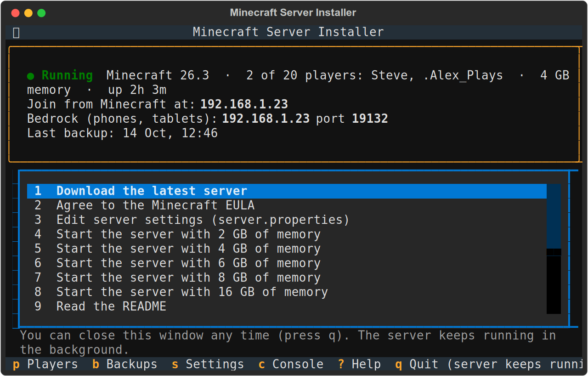Close the window with the red button
The height and width of the screenshot is (376, 588).
coord(16,13)
